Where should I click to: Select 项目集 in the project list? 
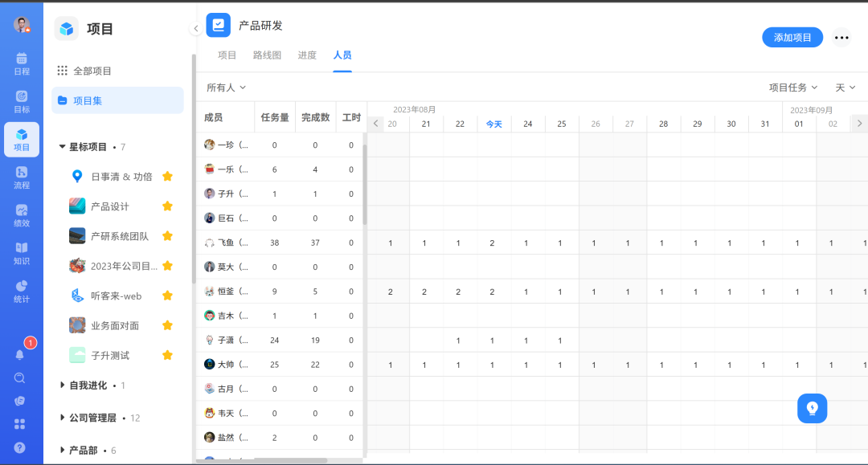click(x=117, y=100)
